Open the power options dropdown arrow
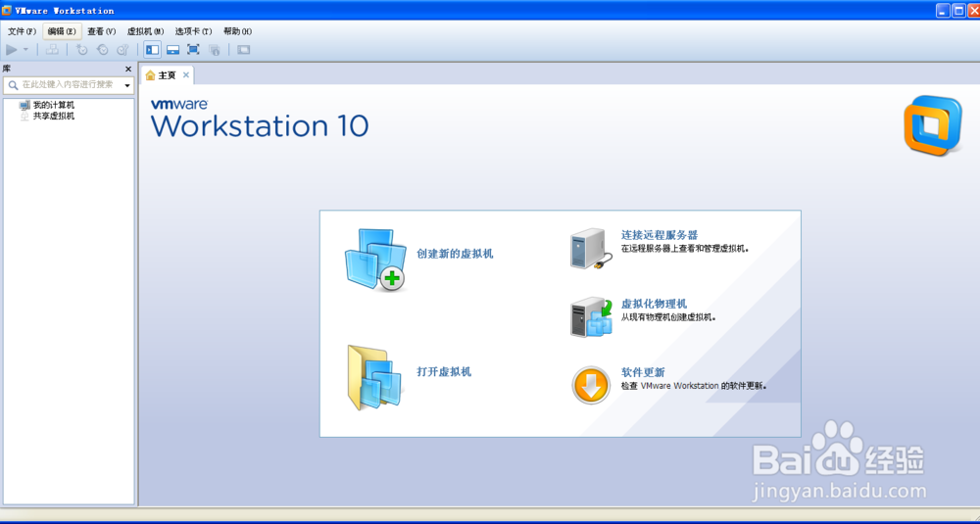980x524 pixels. coord(25,49)
